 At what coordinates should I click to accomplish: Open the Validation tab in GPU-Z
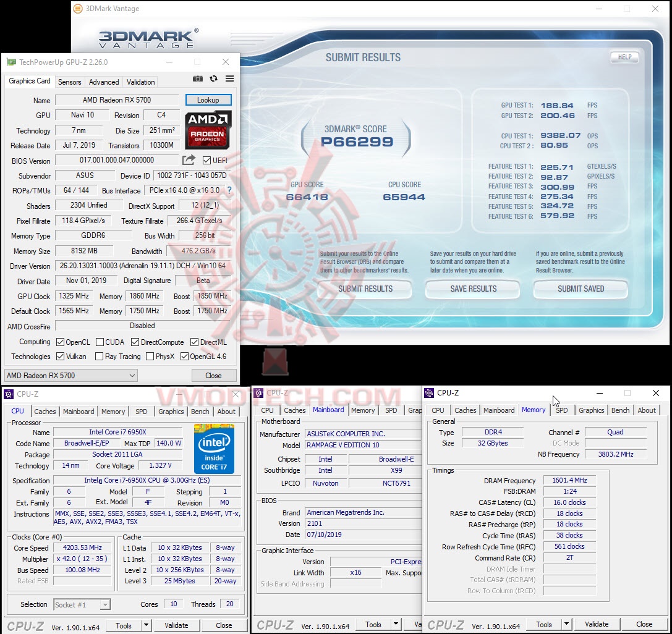pyautogui.click(x=140, y=82)
